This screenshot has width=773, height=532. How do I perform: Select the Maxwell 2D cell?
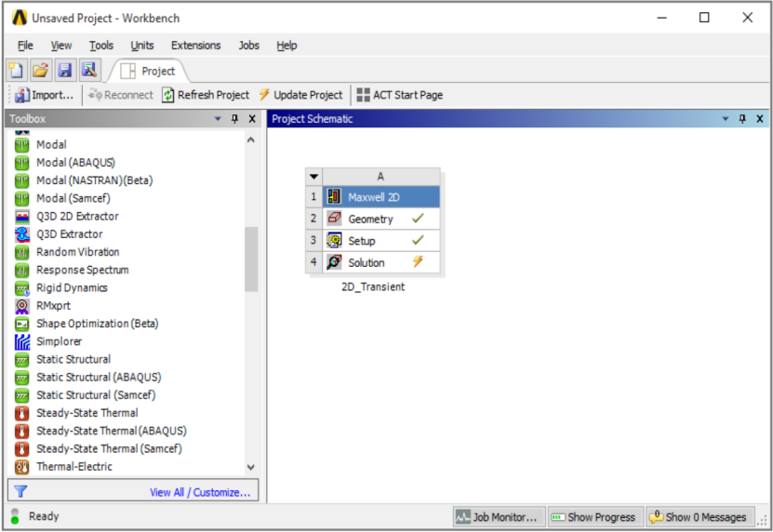pyautogui.click(x=381, y=197)
